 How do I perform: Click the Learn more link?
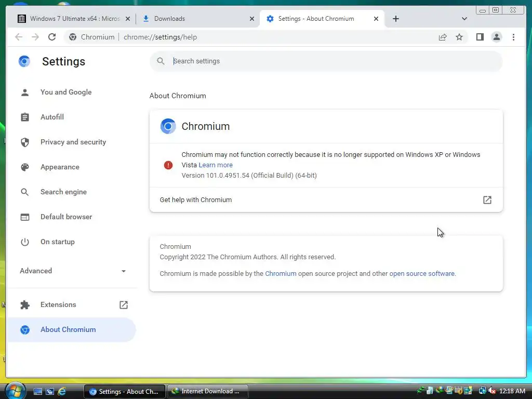(x=216, y=165)
